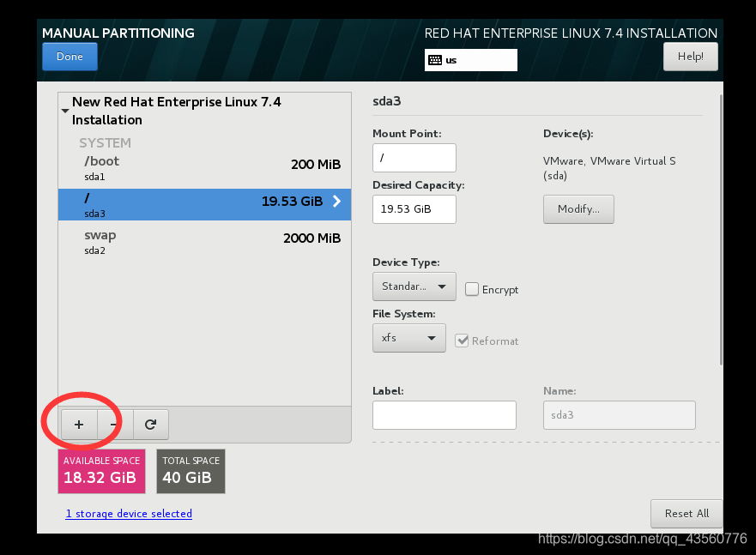This screenshot has width=756, height=555.
Task: Select the swap sda2 partition row
Action: (x=204, y=242)
